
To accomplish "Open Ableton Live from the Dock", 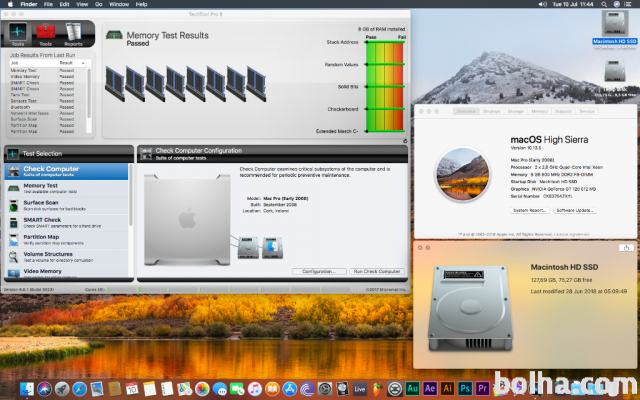I will click(360, 389).
